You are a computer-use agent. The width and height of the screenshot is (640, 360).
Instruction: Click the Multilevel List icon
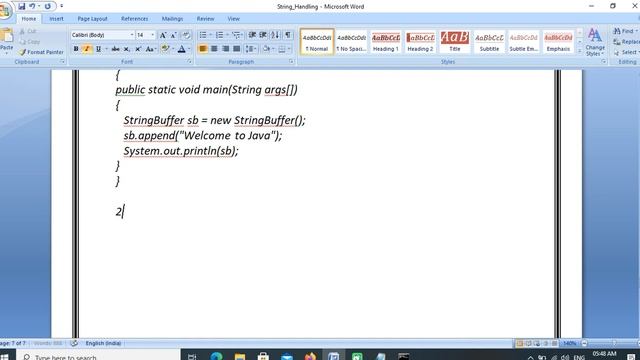[x=236, y=35]
